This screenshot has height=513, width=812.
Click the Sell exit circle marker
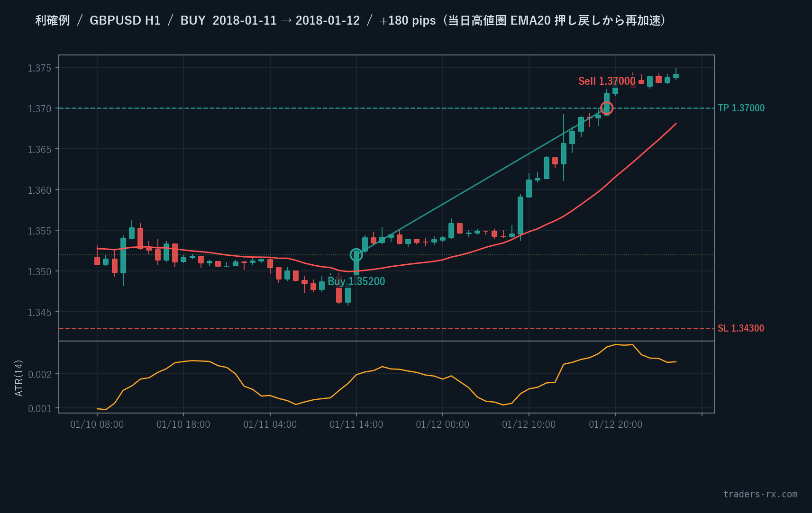(x=607, y=108)
